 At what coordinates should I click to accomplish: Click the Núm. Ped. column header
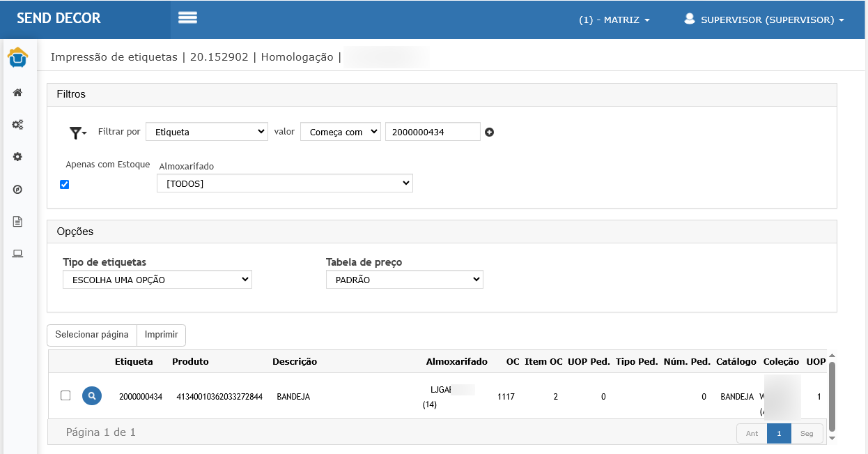(x=688, y=361)
